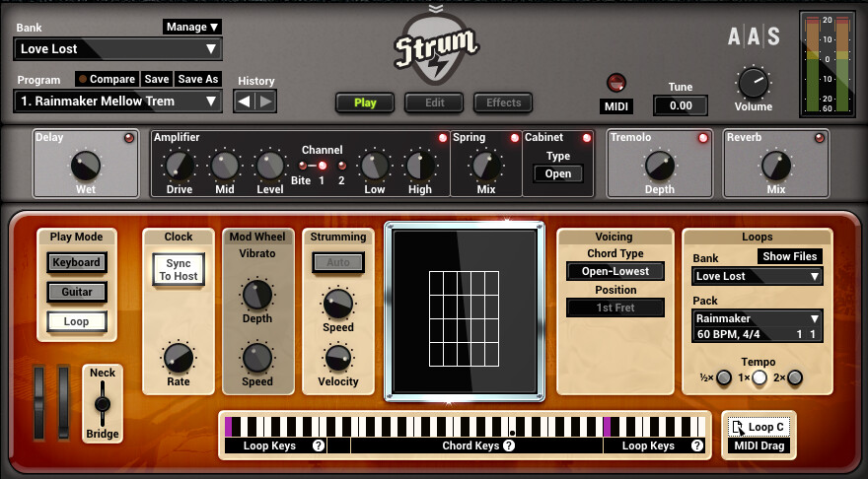The height and width of the screenshot is (479, 868).
Task: Click the MIDI indicator light
Action: (x=616, y=83)
